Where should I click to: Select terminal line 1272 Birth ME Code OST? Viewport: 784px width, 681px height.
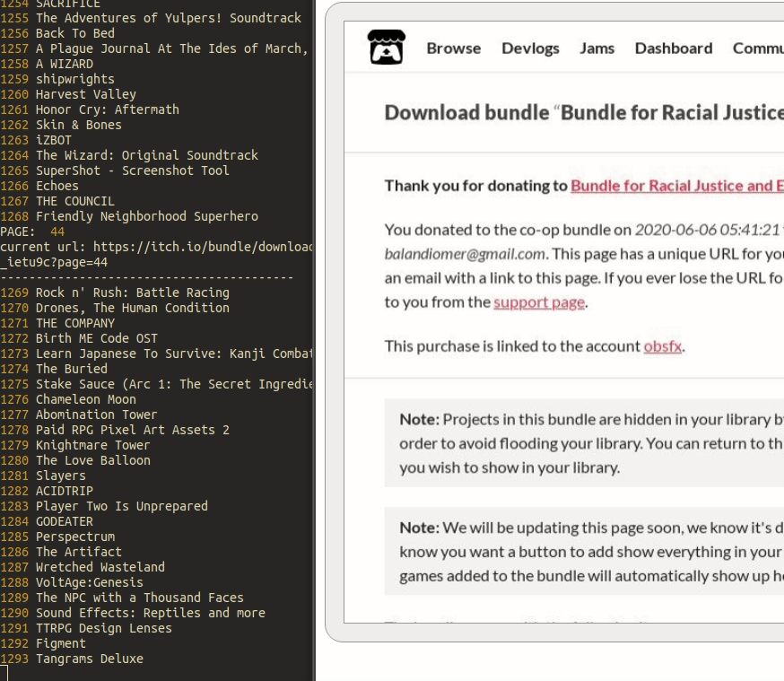79,338
